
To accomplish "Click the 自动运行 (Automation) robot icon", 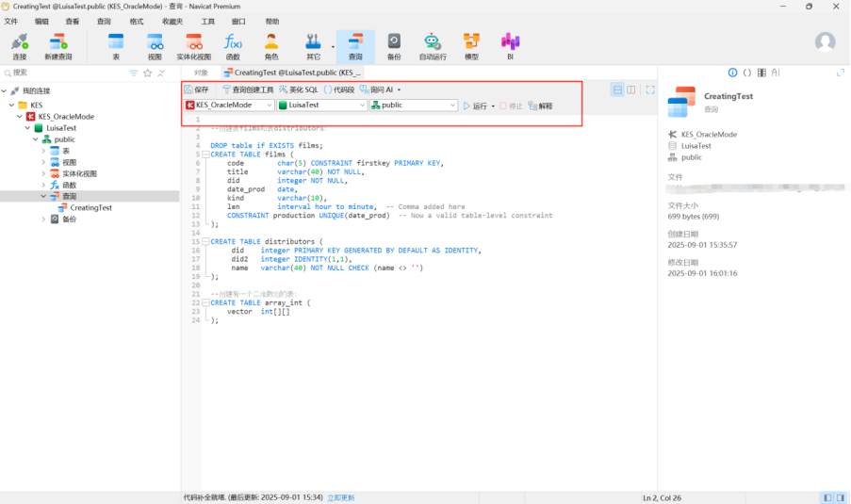I will (433, 45).
